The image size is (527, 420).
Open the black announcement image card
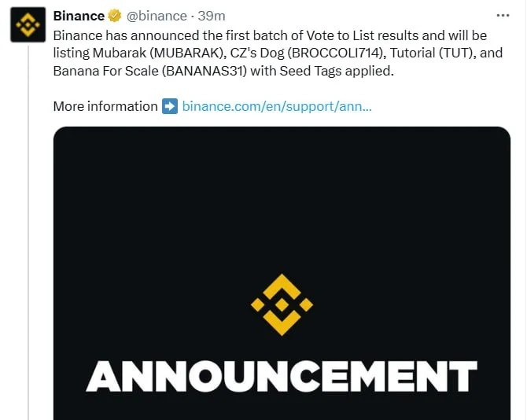282,273
